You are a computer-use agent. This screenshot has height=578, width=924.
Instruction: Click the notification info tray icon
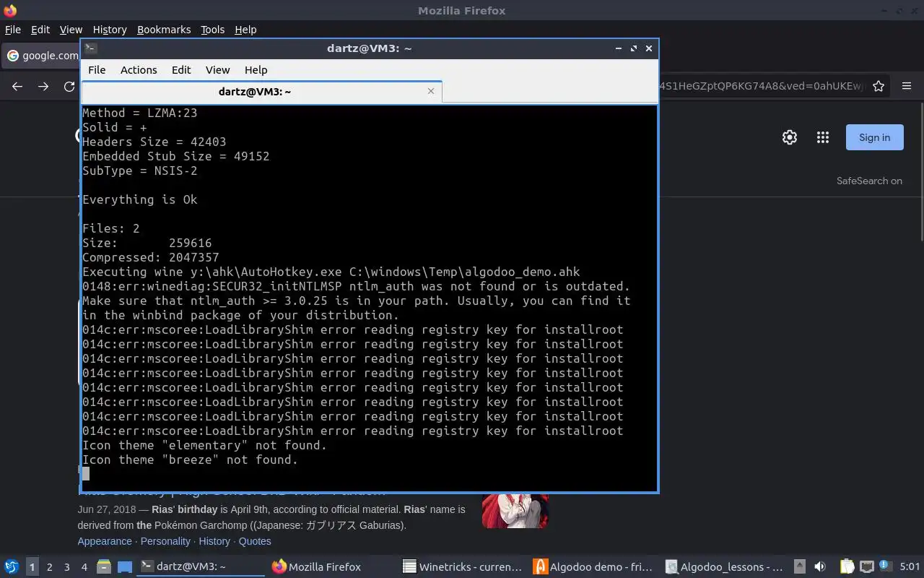[885, 566]
